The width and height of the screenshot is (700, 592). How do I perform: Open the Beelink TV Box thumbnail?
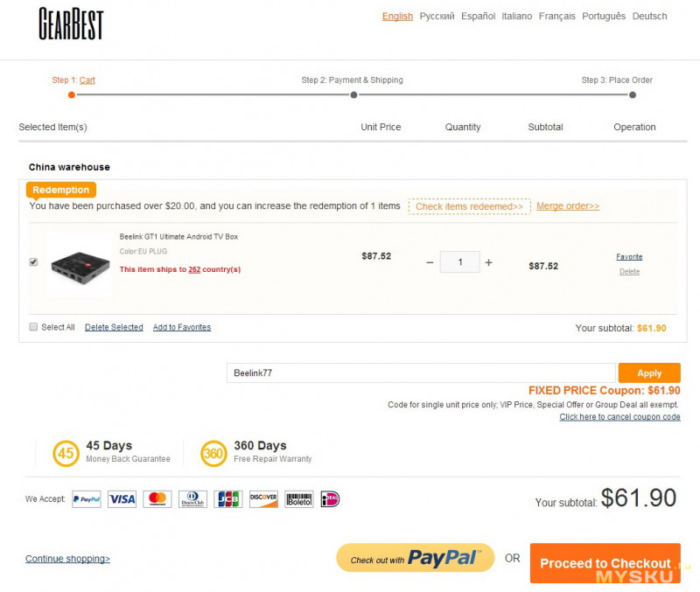pos(80,265)
